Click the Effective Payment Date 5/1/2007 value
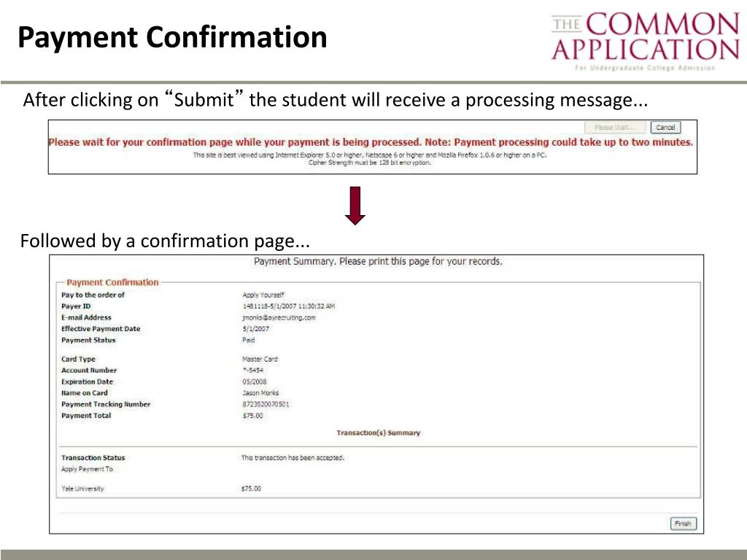The height and width of the screenshot is (560, 747). pos(256,329)
